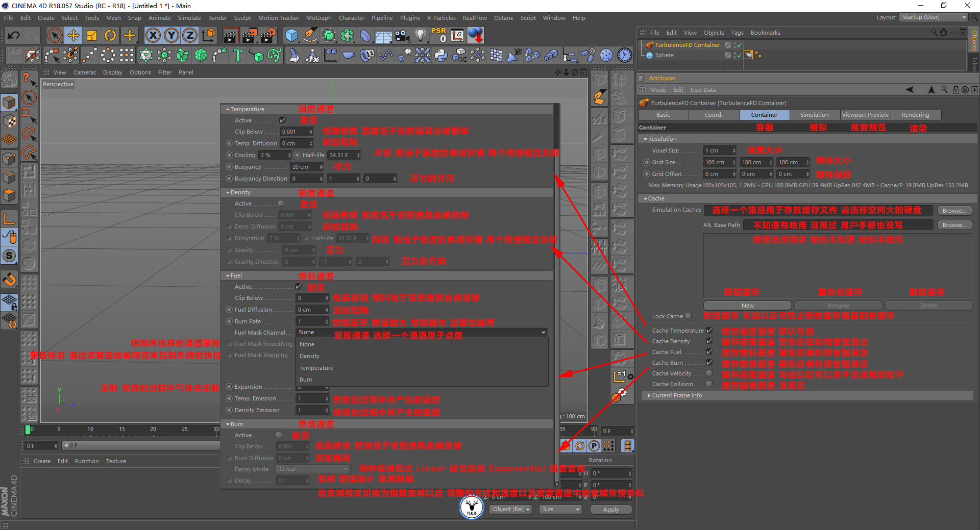Open the spline pen tool
The image size is (980, 530).
[x=310, y=35]
